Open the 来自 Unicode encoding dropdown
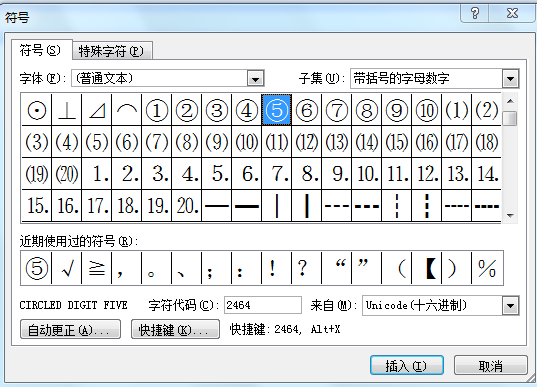The height and width of the screenshot is (387, 537). click(510, 305)
